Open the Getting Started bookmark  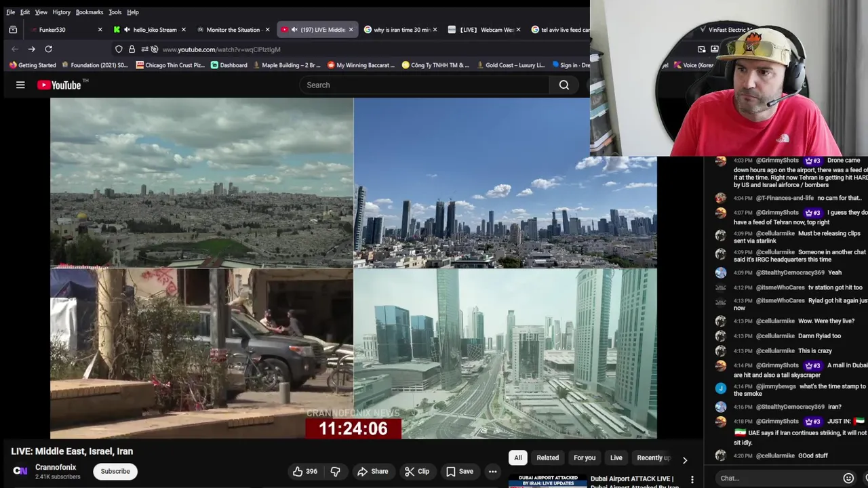pos(33,65)
